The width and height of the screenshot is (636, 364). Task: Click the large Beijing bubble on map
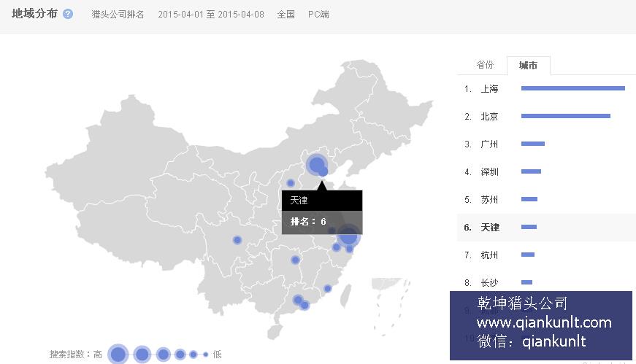click(x=316, y=164)
